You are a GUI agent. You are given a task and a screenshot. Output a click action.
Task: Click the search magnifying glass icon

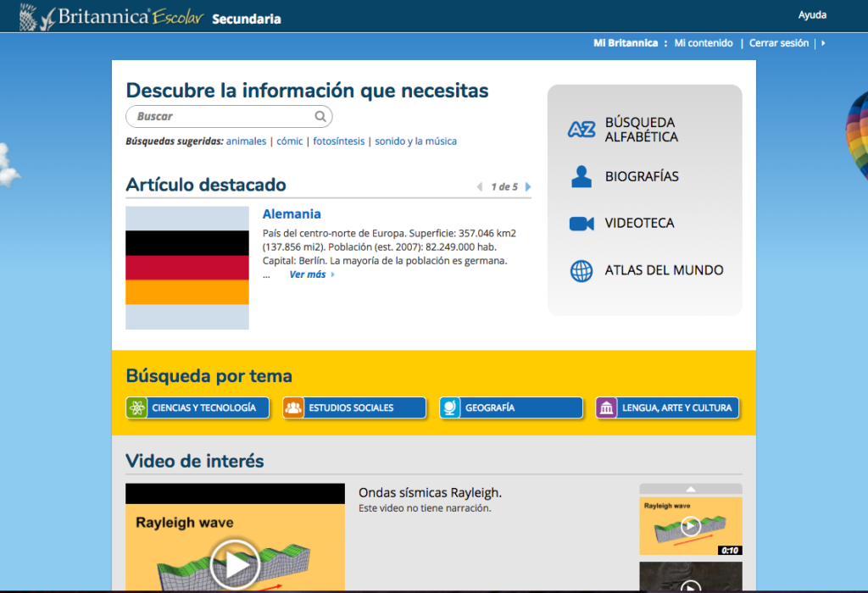320,116
